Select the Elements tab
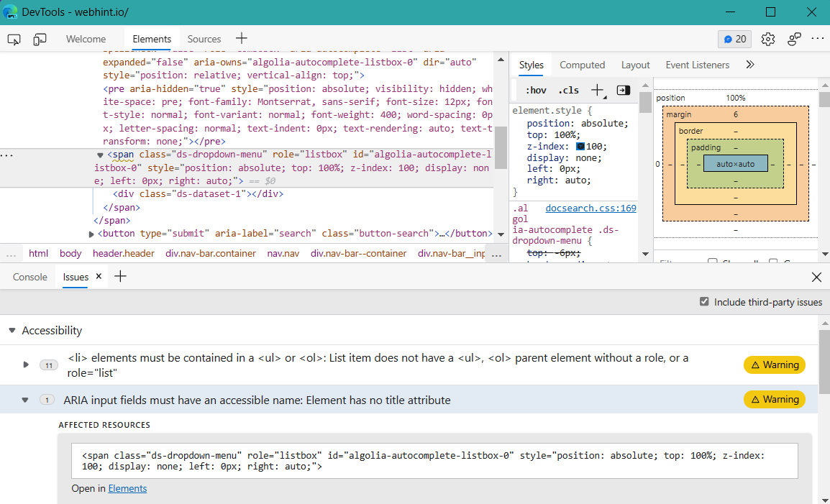The image size is (830, 504). pos(152,39)
